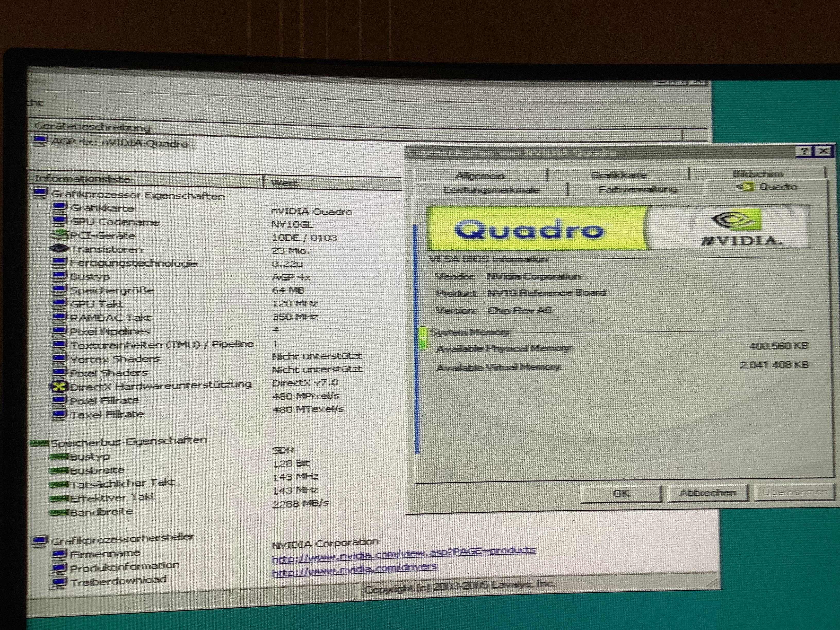The width and height of the screenshot is (840, 630).
Task: Switch to the Grafikkarte tab
Action: pos(619,175)
